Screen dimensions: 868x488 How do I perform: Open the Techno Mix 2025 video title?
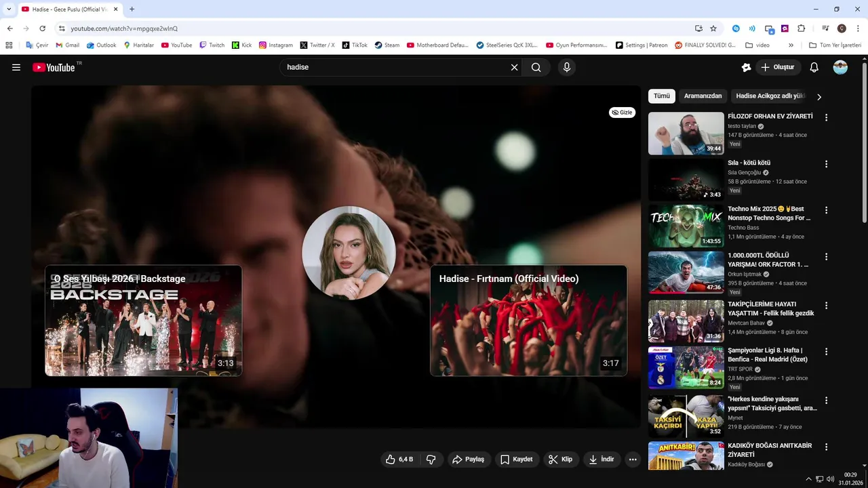[x=769, y=213]
